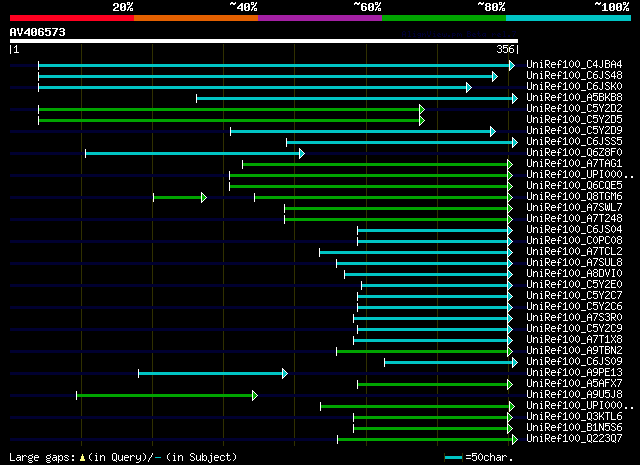Click the arrowhead ending UniRef100_C6JS48 alignment

(x=495, y=76)
